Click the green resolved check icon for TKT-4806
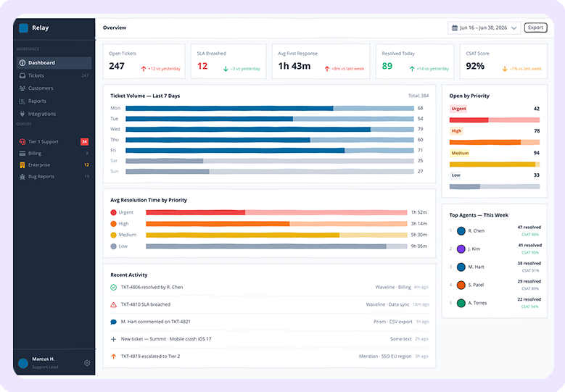This screenshot has height=392, width=565. (113, 287)
